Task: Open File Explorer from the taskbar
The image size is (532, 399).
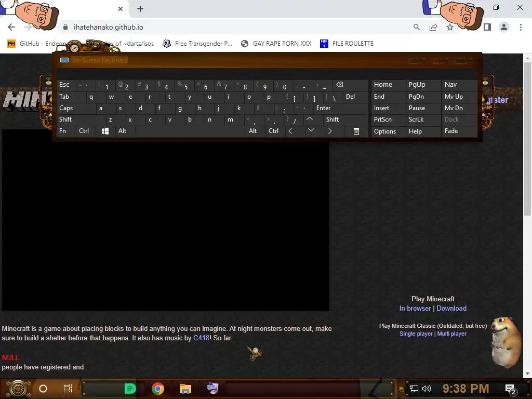Action: [185, 389]
